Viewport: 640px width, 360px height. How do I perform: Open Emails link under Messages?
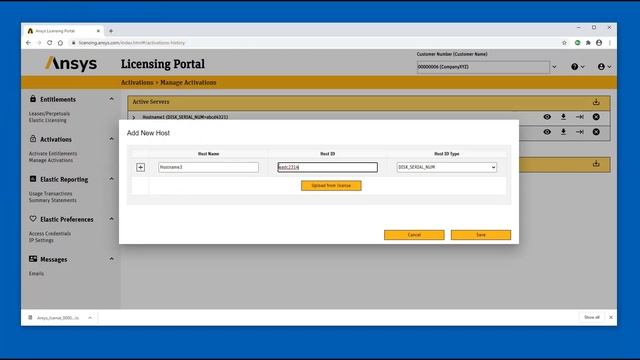(x=36, y=274)
